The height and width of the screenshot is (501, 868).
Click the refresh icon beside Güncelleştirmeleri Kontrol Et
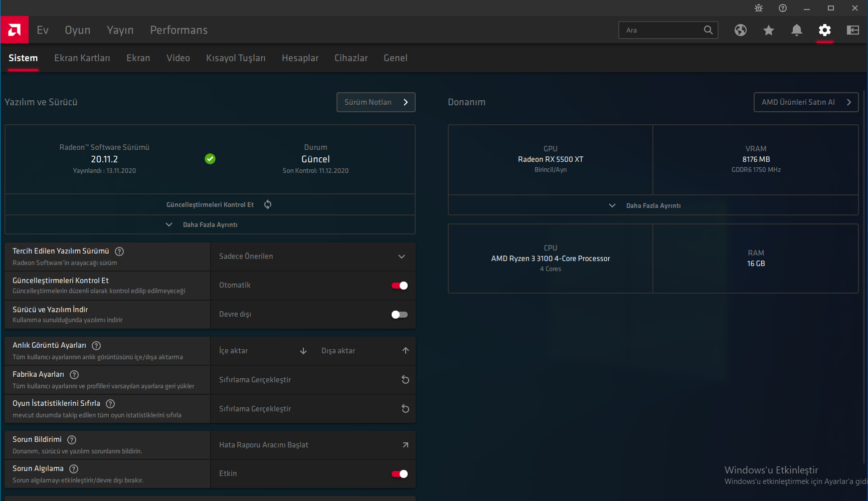(x=268, y=204)
